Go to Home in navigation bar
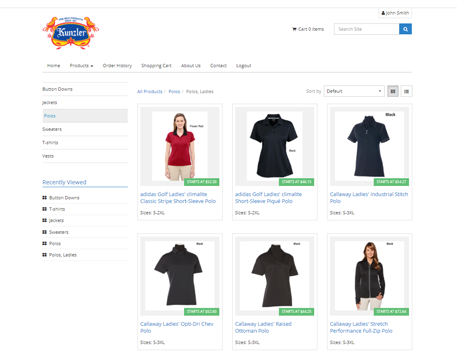This screenshot has height=360, width=457. pos(54,66)
